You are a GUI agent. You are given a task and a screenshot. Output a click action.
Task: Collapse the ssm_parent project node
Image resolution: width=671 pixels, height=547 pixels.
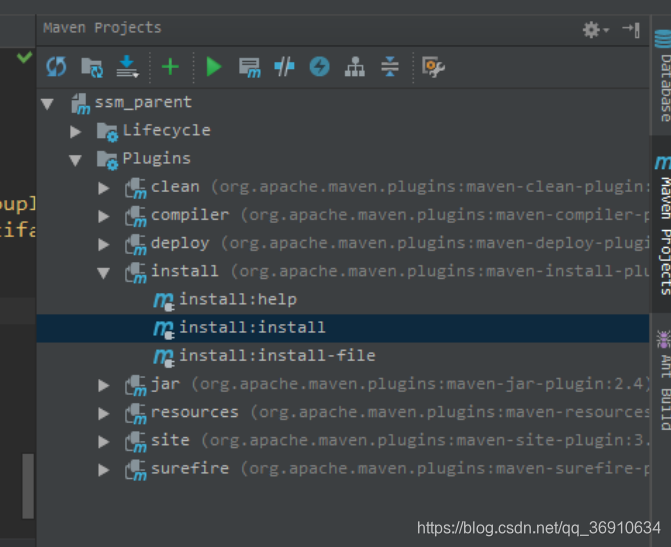pos(47,103)
